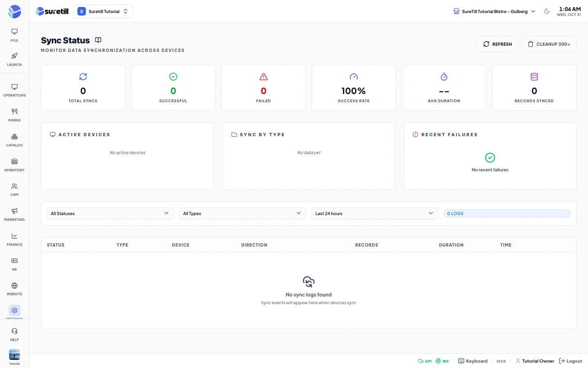The image size is (588, 368).
Task: Click the Status column header
Action: [x=56, y=245]
